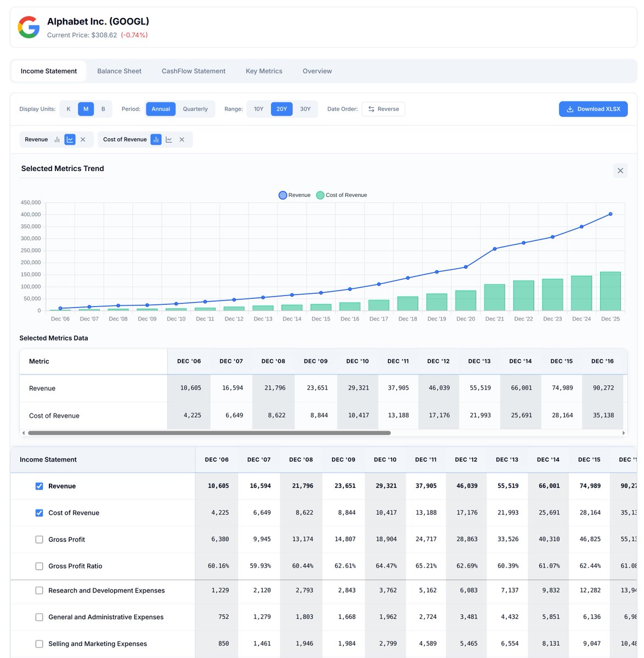Choose the 10Y range

pyautogui.click(x=259, y=109)
